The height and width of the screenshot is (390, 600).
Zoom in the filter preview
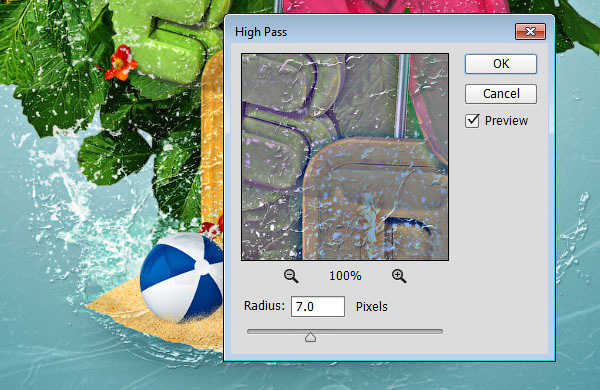click(399, 276)
